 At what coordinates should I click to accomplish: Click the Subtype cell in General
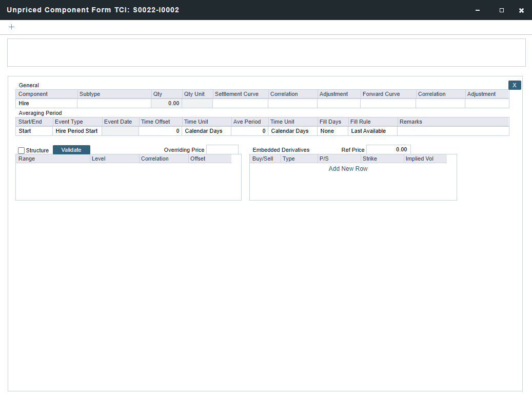[x=114, y=104]
